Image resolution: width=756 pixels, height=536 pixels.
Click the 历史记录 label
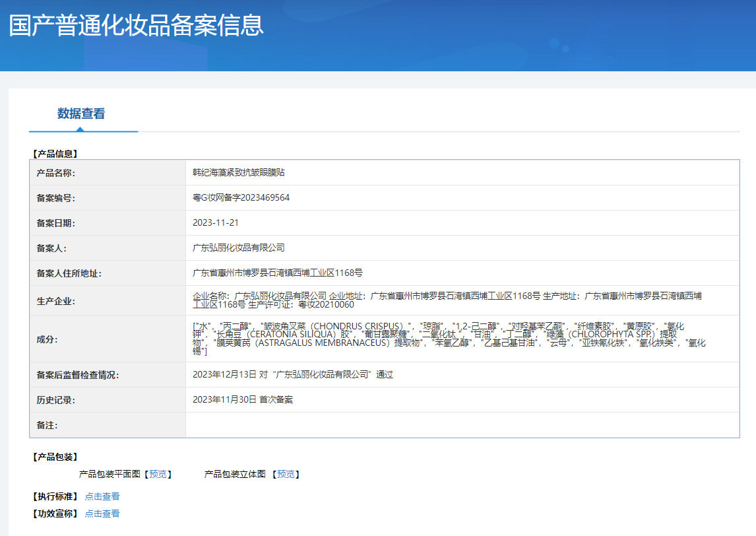point(56,400)
